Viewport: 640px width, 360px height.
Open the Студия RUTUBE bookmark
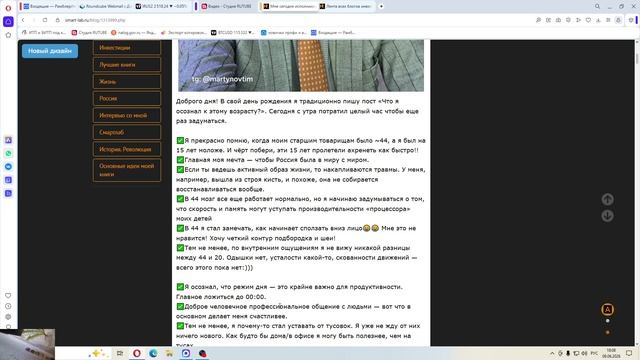point(89,33)
